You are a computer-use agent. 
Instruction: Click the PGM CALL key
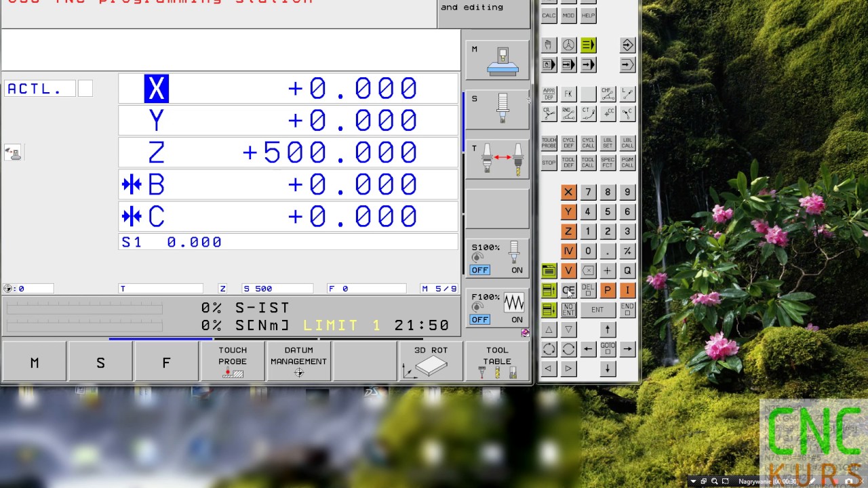628,163
